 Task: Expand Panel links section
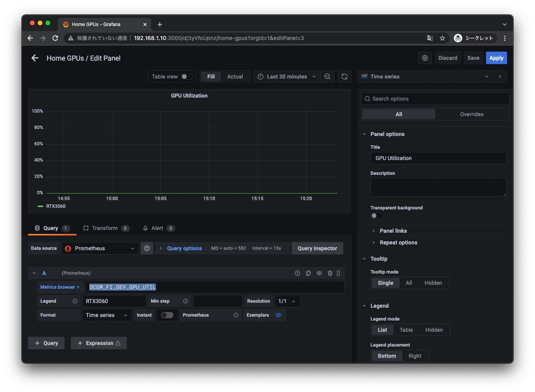pos(393,231)
